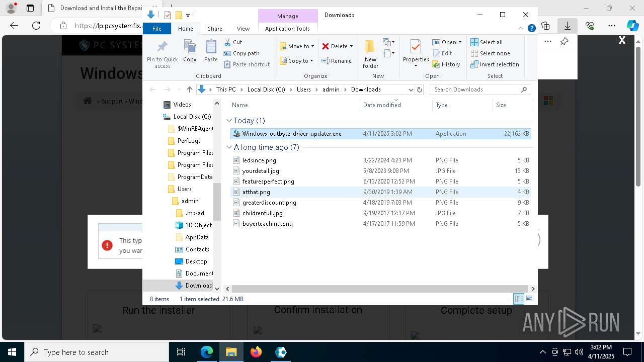Viewport: 644px width, 362px height.
Task: Click Pin to Quick access icon
Action: pyautogui.click(x=162, y=54)
